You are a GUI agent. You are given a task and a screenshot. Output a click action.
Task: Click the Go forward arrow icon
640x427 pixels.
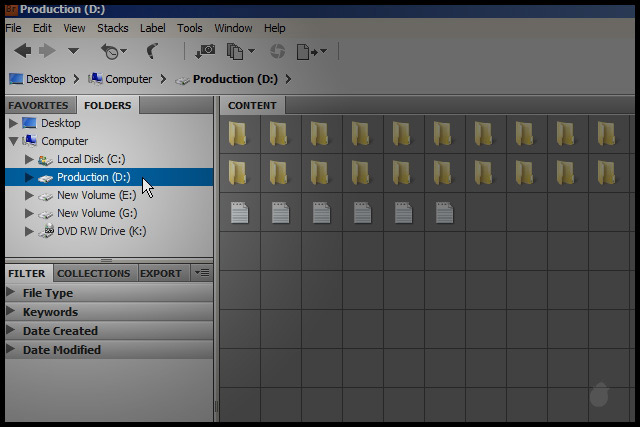coord(47,50)
